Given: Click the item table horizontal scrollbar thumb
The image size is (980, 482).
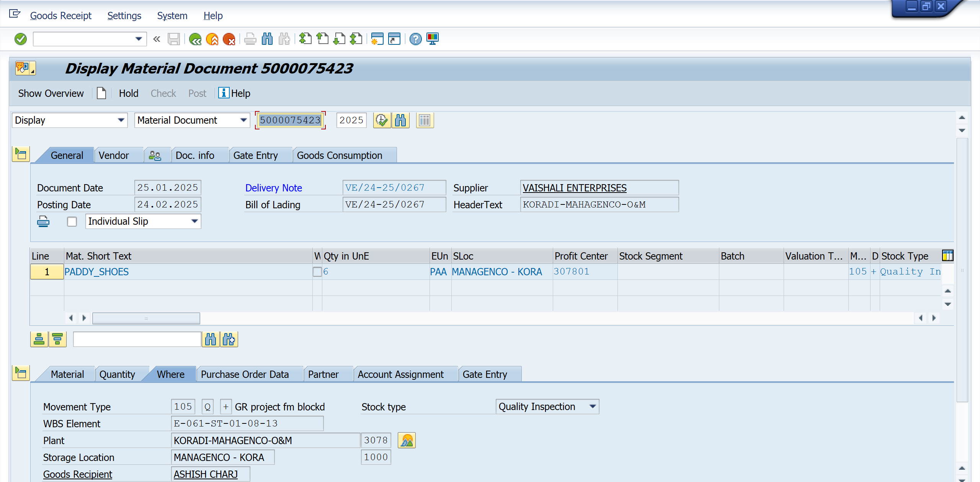Looking at the screenshot, I should (146, 318).
